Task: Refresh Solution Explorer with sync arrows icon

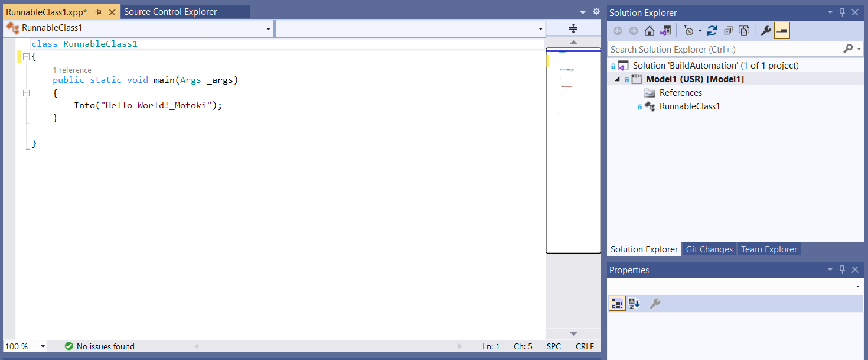Action: tap(712, 31)
